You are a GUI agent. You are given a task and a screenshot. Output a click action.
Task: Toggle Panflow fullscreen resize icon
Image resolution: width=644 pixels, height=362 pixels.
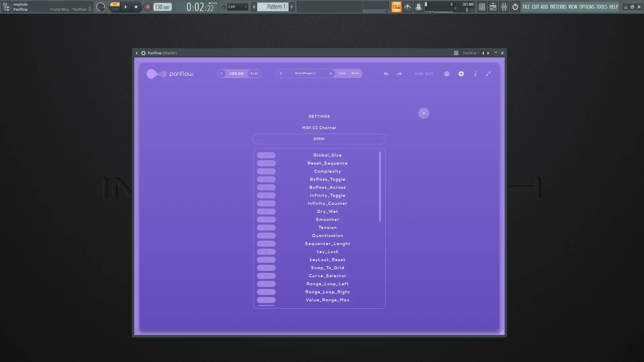[488, 74]
